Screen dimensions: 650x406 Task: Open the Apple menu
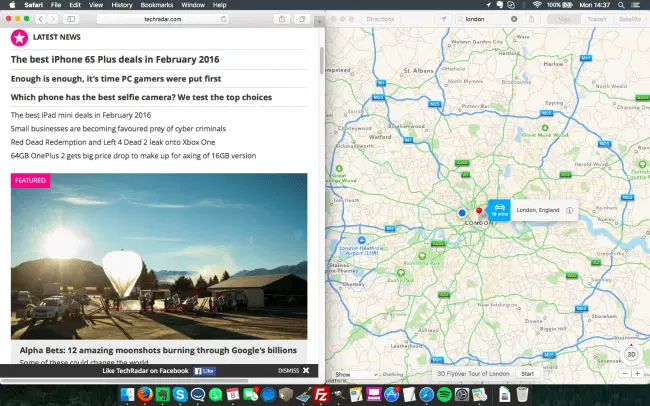coord(12,5)
